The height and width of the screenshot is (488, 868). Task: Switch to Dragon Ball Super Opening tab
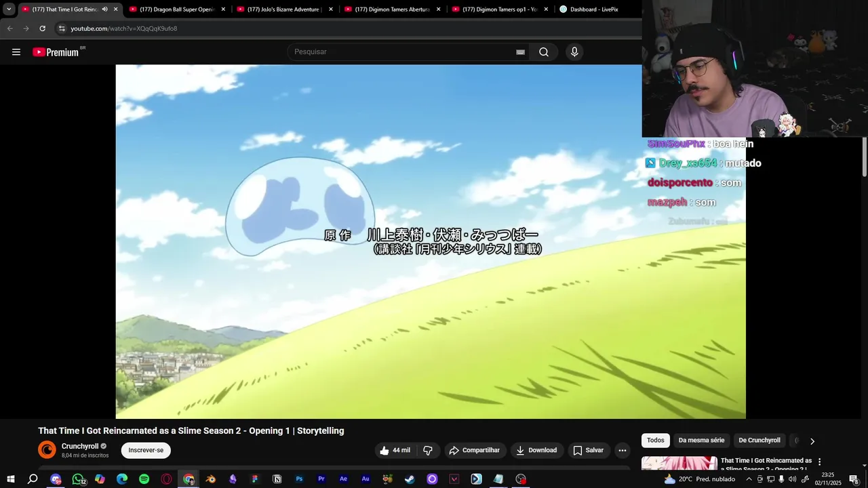click(x=177, y=9)
